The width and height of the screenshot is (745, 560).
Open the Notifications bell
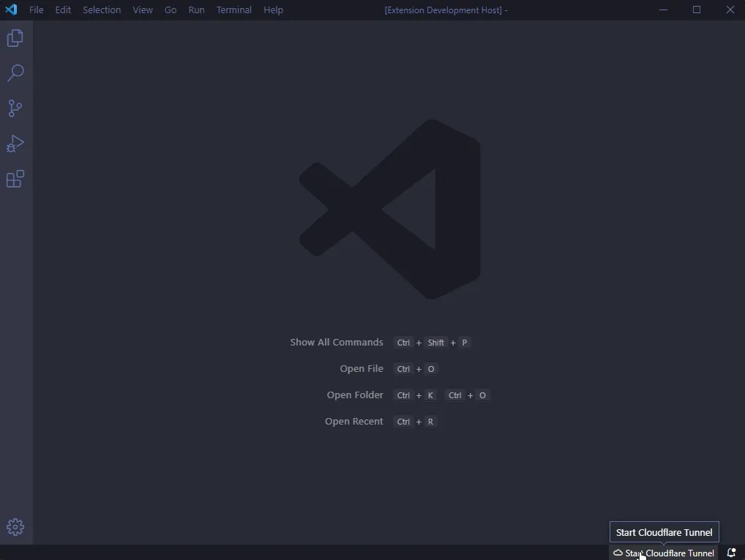(x=730, y=553)
